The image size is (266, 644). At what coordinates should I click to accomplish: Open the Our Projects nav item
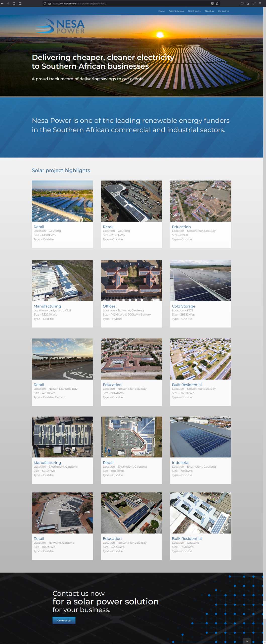pyautogui.click(x=194, y=11)
